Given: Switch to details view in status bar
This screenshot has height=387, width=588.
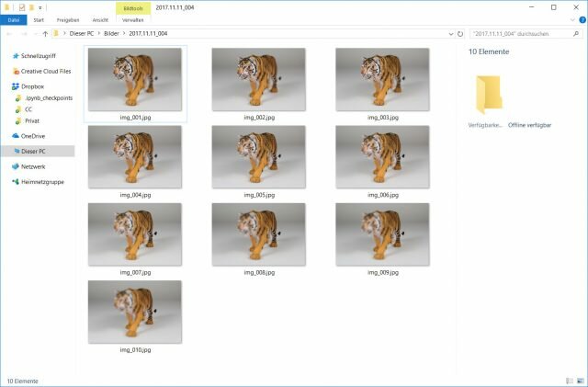Looking at the screenshot, I should tap(571, 381).
